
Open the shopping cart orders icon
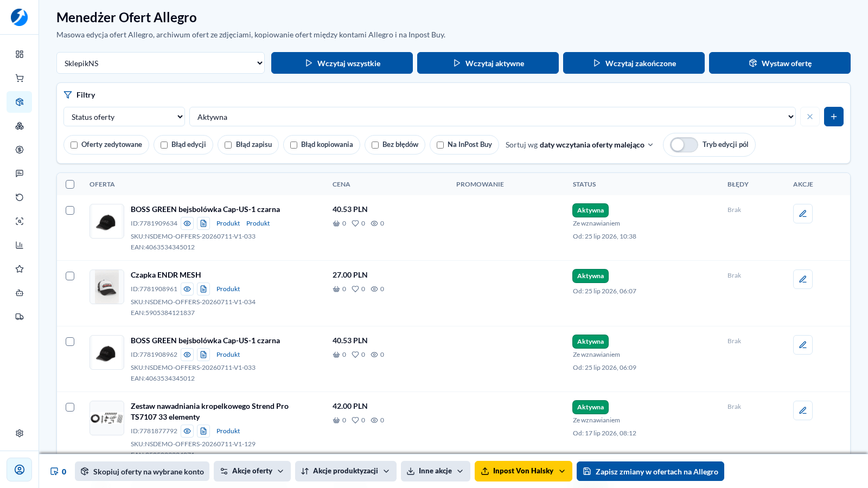click(20, 78)
